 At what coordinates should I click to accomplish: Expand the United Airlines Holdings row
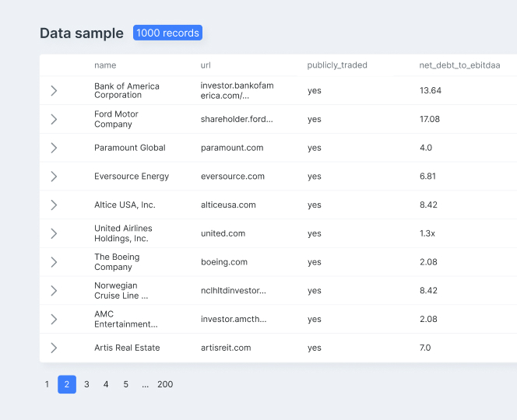click(x=54, y=233)
